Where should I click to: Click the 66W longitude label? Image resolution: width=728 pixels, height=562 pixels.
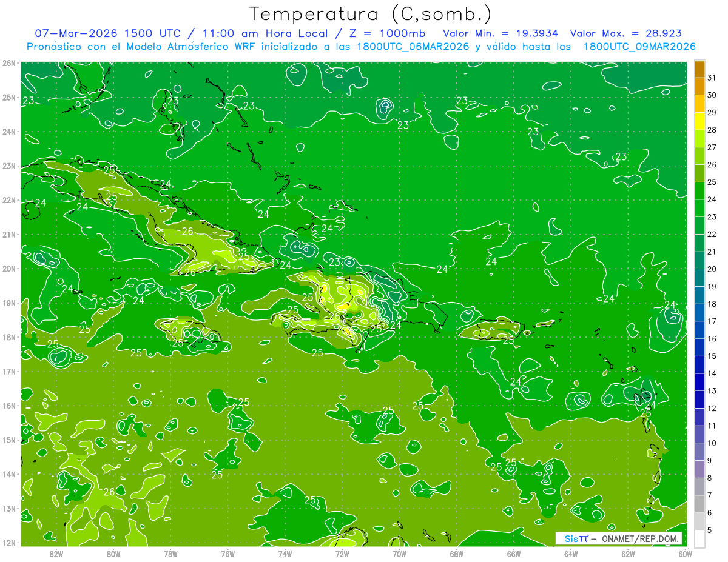tap(514, 554)
